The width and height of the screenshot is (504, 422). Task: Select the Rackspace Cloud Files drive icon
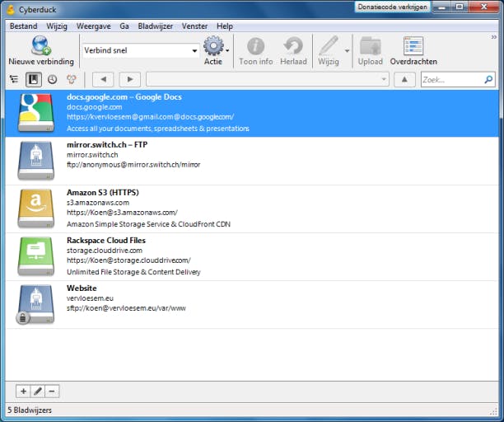point(36,256)
